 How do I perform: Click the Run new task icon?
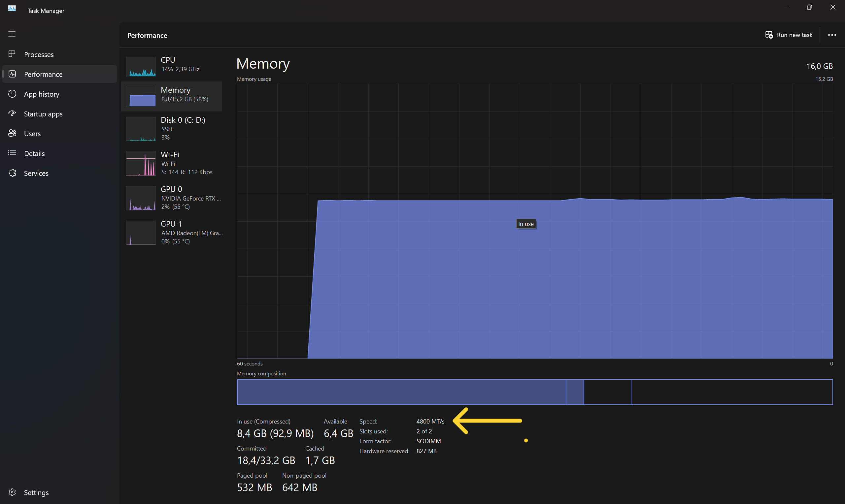click(769, 35)
